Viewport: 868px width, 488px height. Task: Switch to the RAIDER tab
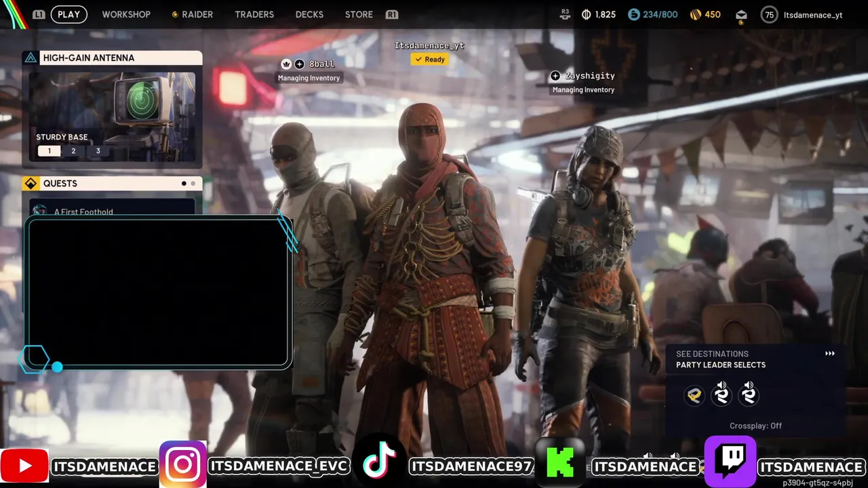(197, 14)
